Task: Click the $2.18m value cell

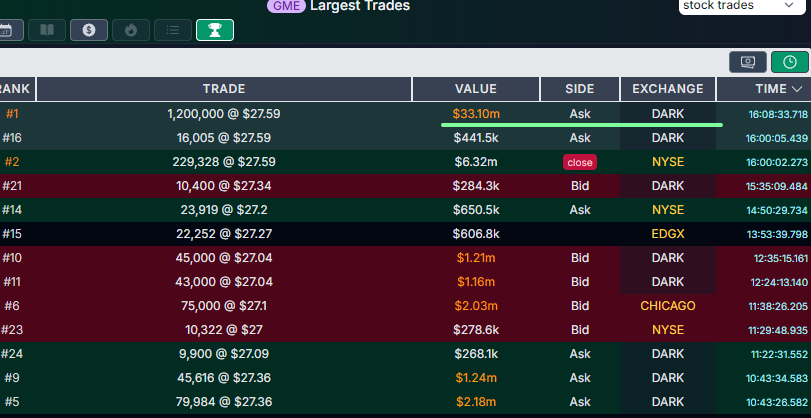Action: (476, 402)
